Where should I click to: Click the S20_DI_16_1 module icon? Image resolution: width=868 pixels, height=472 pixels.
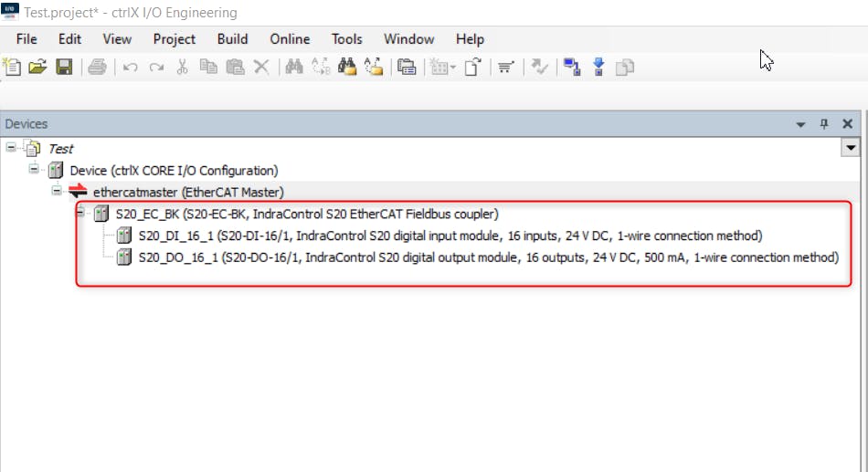coord(124,236)
